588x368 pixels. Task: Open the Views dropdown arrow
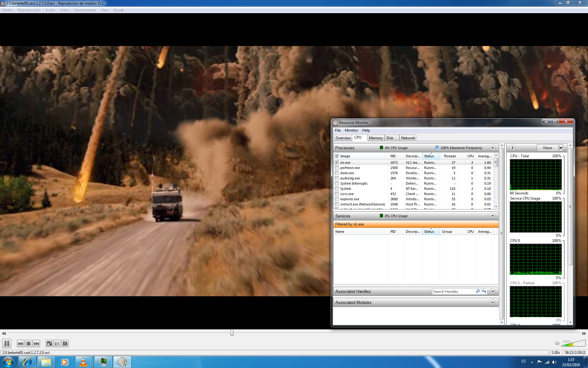point(561,148)
